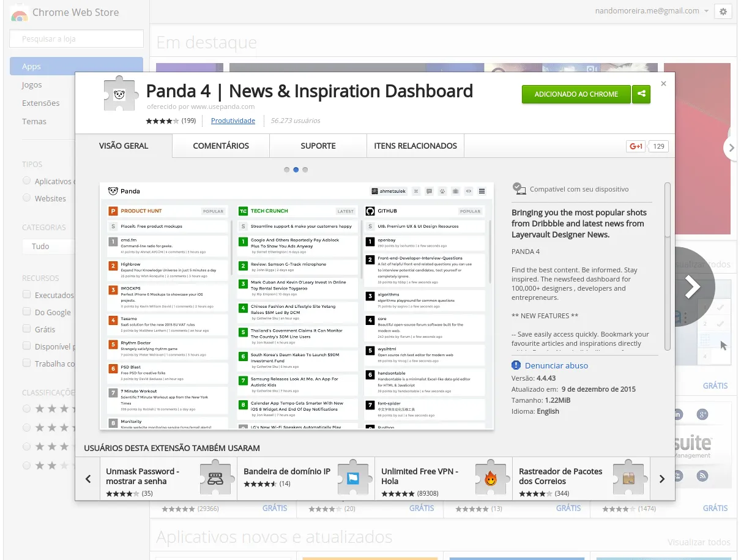Image resolution: width=741 pixels, height=560 pixels.
Task: Toggle the Grátis checkbox
Action: (x=26, y=329)
